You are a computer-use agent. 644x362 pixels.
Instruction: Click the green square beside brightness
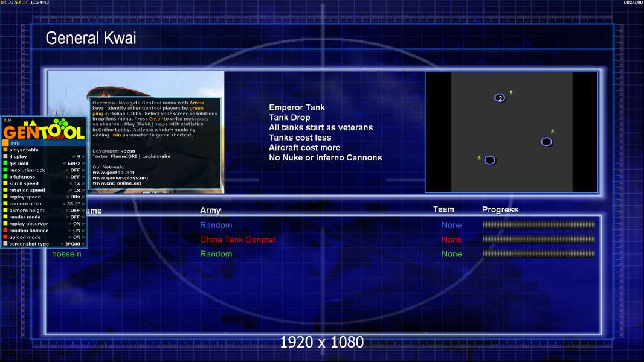click(x=5, y=177)
